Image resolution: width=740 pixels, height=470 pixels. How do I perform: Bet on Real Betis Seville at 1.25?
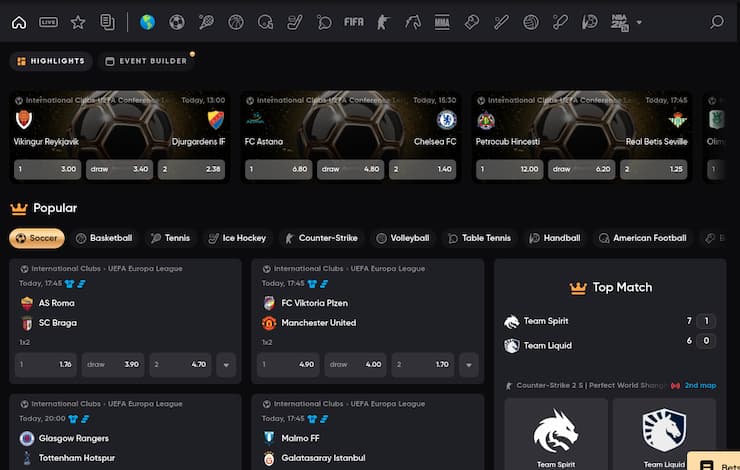coord(654,169)
